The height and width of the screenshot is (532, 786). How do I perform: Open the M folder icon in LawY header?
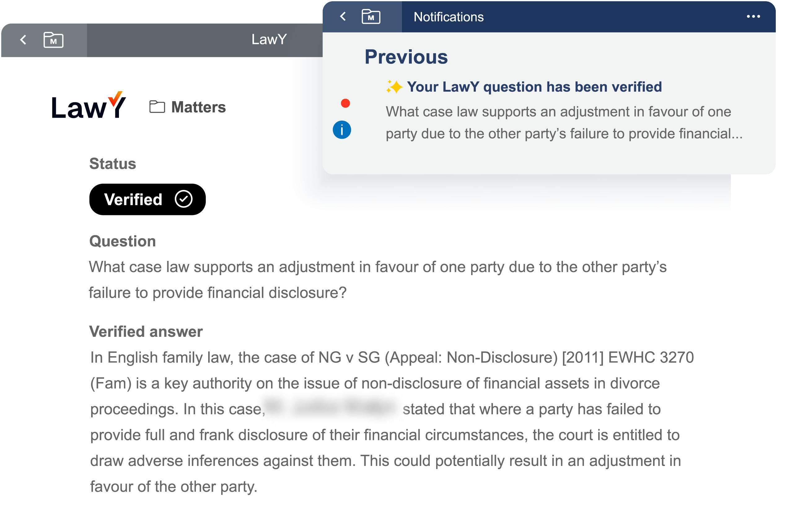53,40
